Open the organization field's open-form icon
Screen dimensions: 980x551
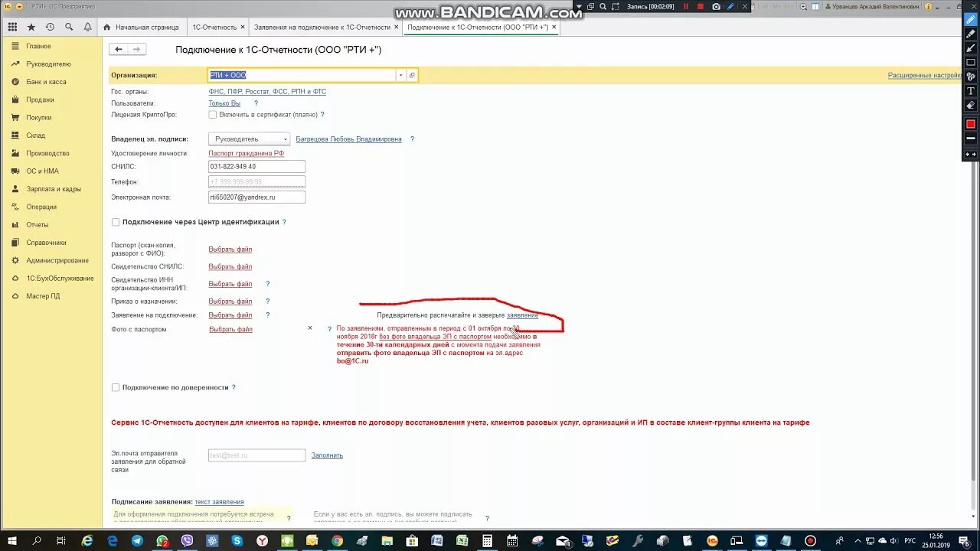tap(412, 75)
